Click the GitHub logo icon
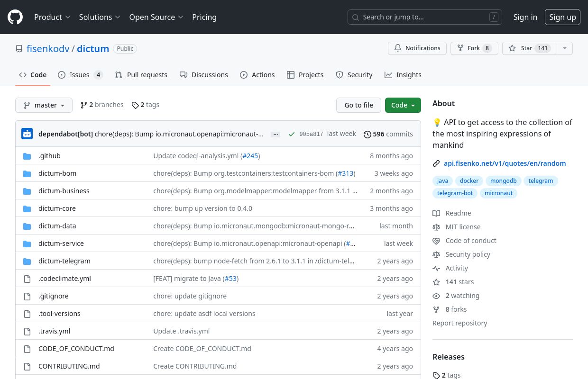The width and height of the screenshot is (588, 379). [15, 17]
